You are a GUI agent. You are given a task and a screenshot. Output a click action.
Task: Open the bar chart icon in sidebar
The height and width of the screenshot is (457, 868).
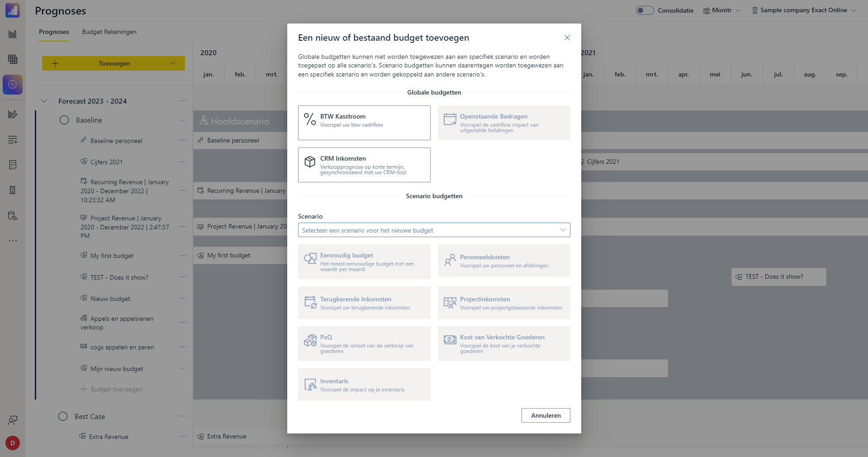13,34
